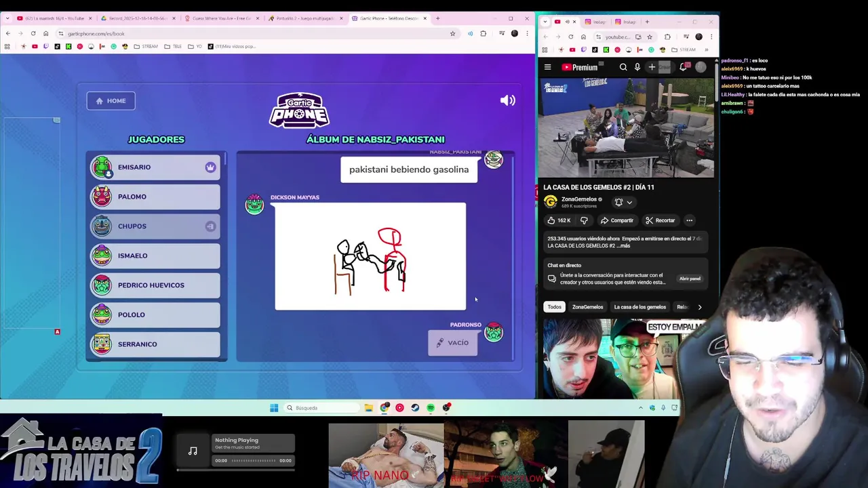The image size is (868, 488).
Task: Open a new tab in the left browser
Action: pyautogui.click(x=437, y=18)
